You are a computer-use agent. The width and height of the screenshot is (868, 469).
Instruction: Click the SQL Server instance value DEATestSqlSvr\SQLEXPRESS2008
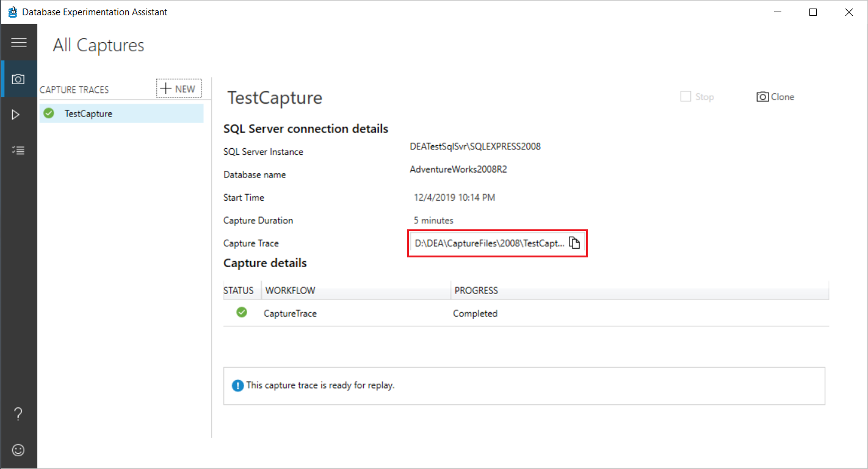(476, 146)
